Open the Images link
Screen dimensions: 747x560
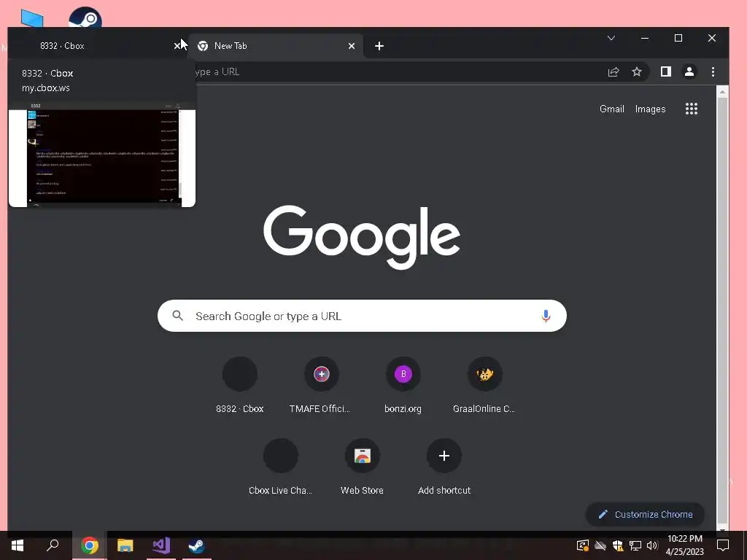(650, 109)
